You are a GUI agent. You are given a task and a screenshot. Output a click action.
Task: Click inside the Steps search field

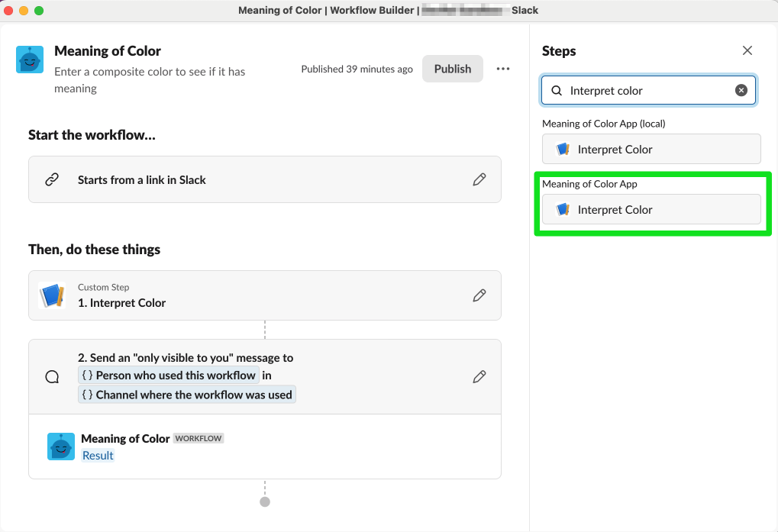(649, 90)
